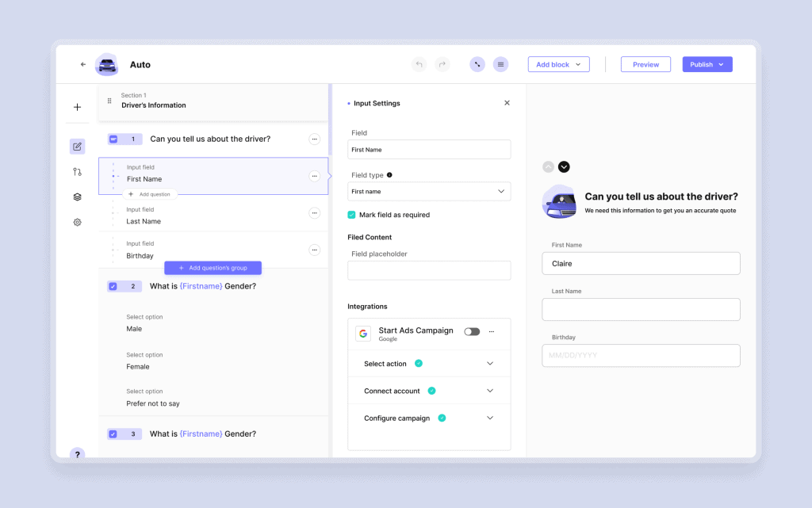Open options for question 1

pyautogui.click(x=314, y=139)
